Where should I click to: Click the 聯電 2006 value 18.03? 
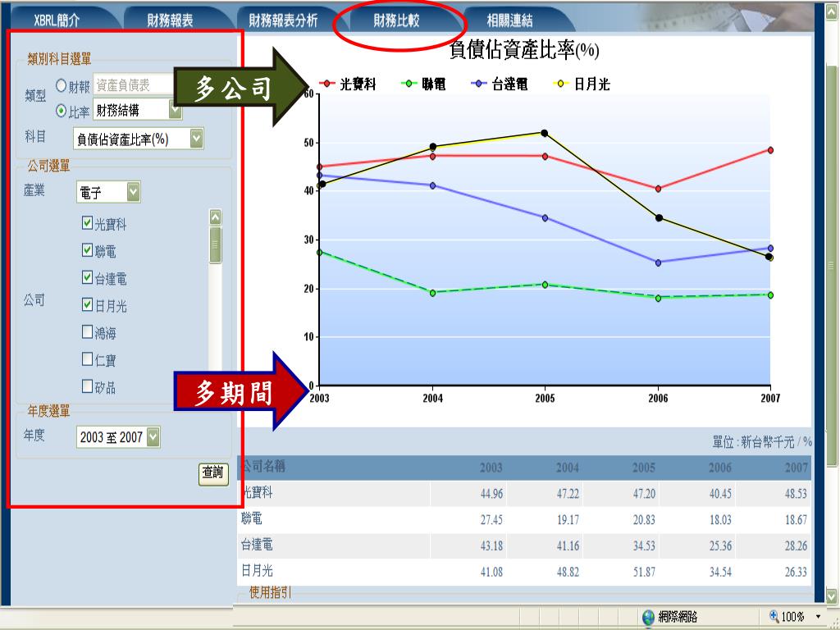coord(720,519)
